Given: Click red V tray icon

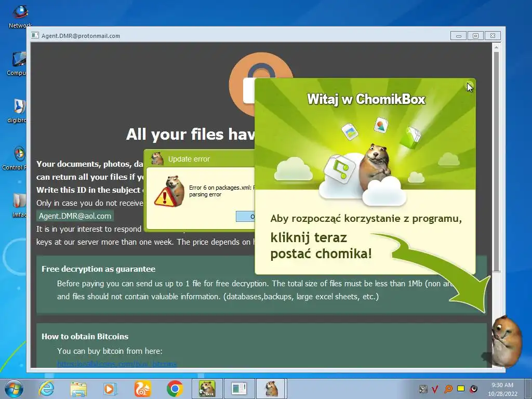Looking at the screenshot, I should coord(435,389).
